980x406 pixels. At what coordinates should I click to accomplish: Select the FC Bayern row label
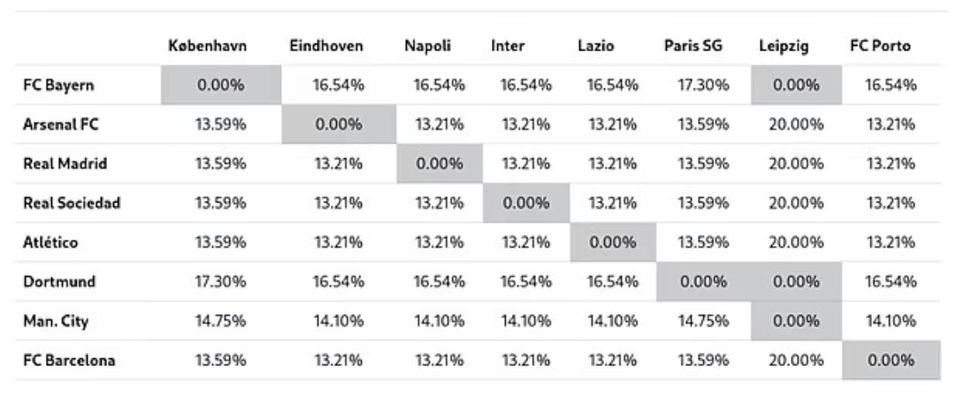[x=58, y=85]
